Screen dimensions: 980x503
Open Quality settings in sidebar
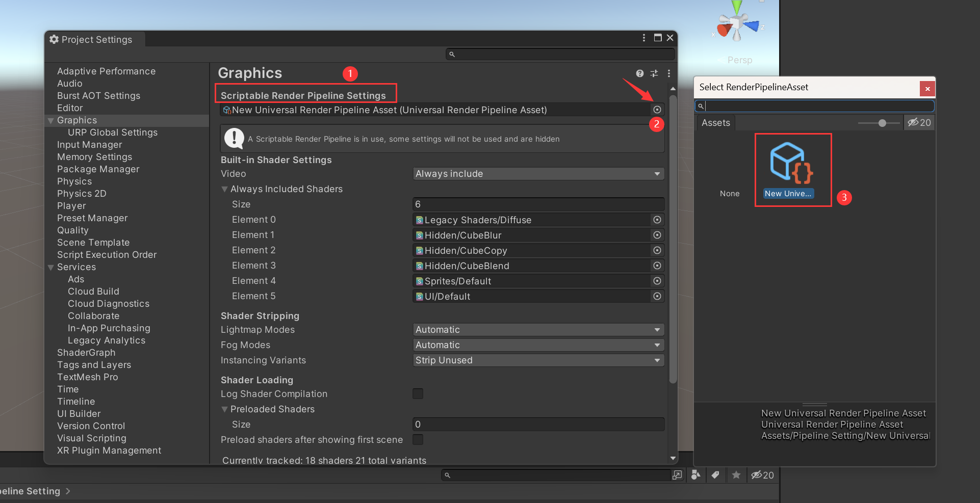click(x=73, y=230)
